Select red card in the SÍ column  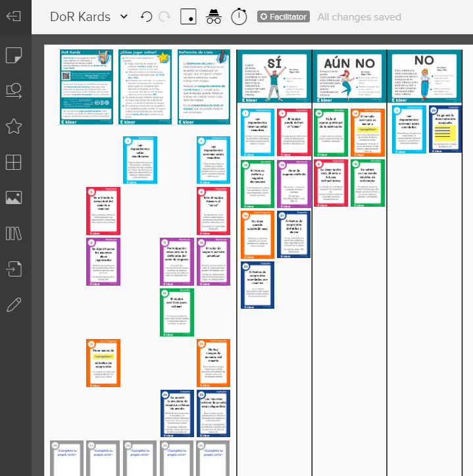pyautogui.click(x=293, y=132)
